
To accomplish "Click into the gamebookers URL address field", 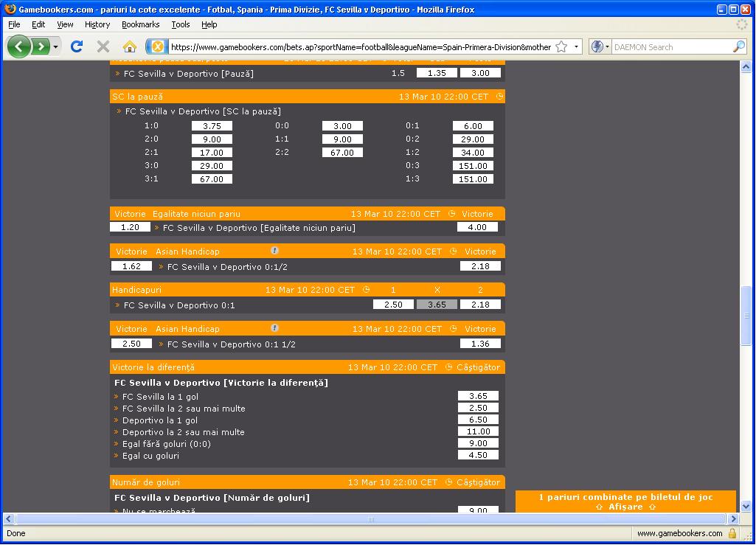I will [x=361, y=47].
